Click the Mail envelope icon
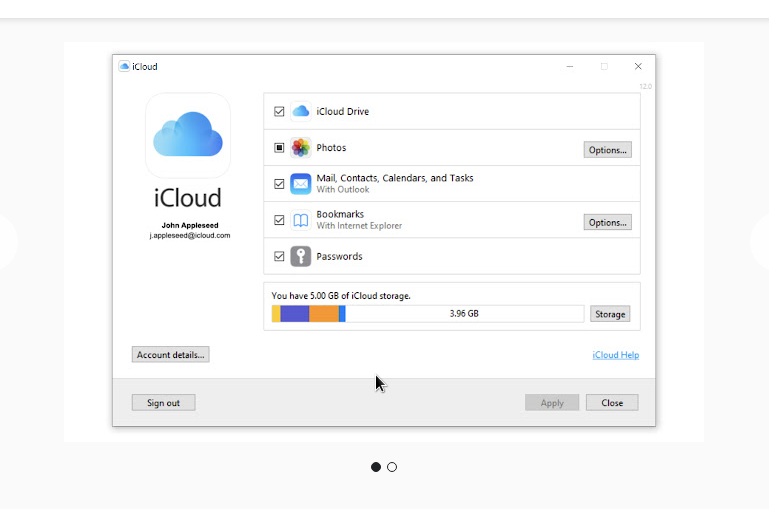This screenshot has height=509, width=769. pos(301,184)
